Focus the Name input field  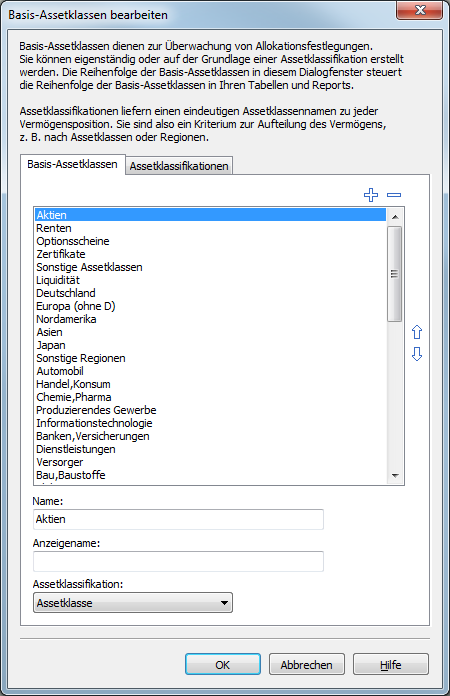[178, 519]
